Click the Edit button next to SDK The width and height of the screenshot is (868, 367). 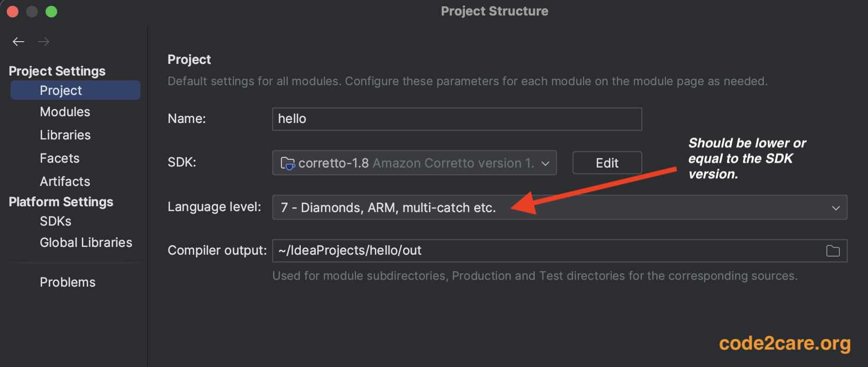tap(607, 163)
